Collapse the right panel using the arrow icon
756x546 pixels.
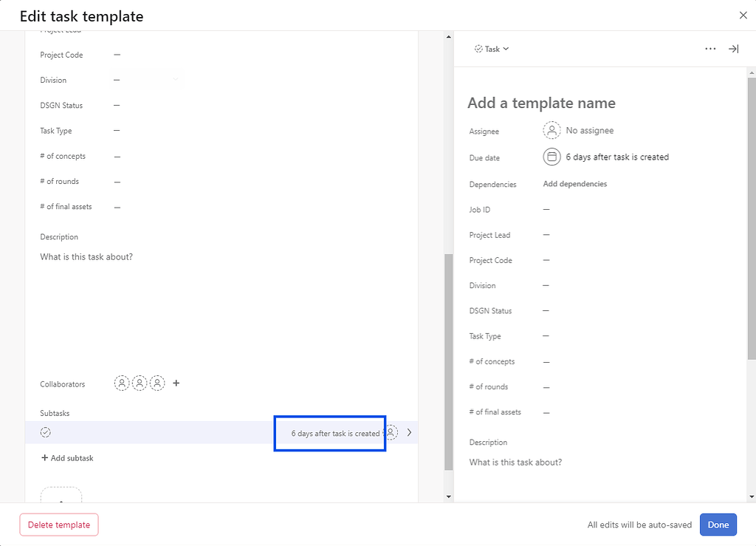[x=733, y=48]
